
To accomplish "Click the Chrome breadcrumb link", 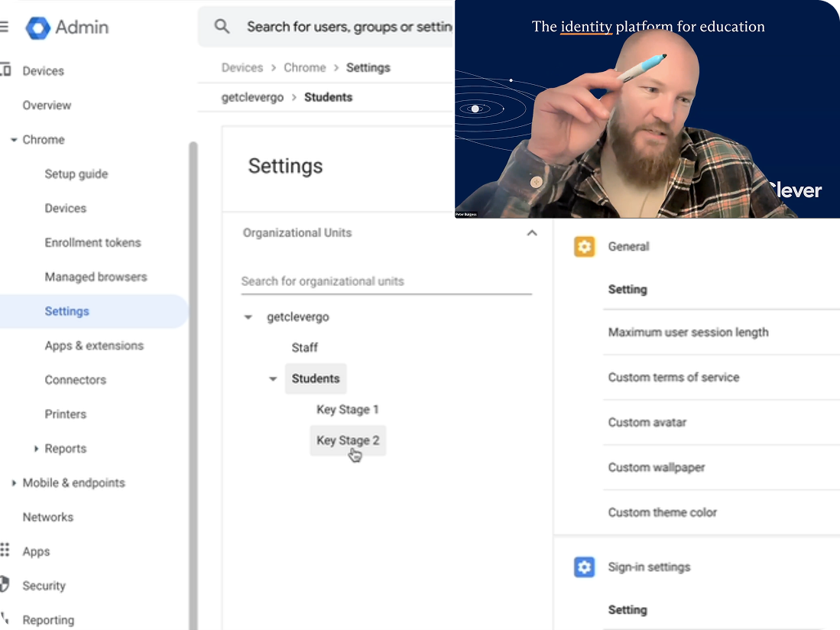I will (x=305, y=67).
